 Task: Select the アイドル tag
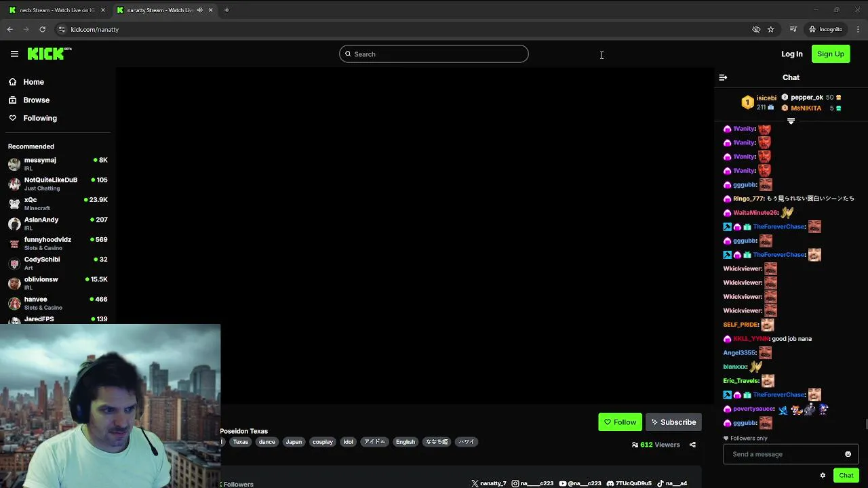(374, 442)
